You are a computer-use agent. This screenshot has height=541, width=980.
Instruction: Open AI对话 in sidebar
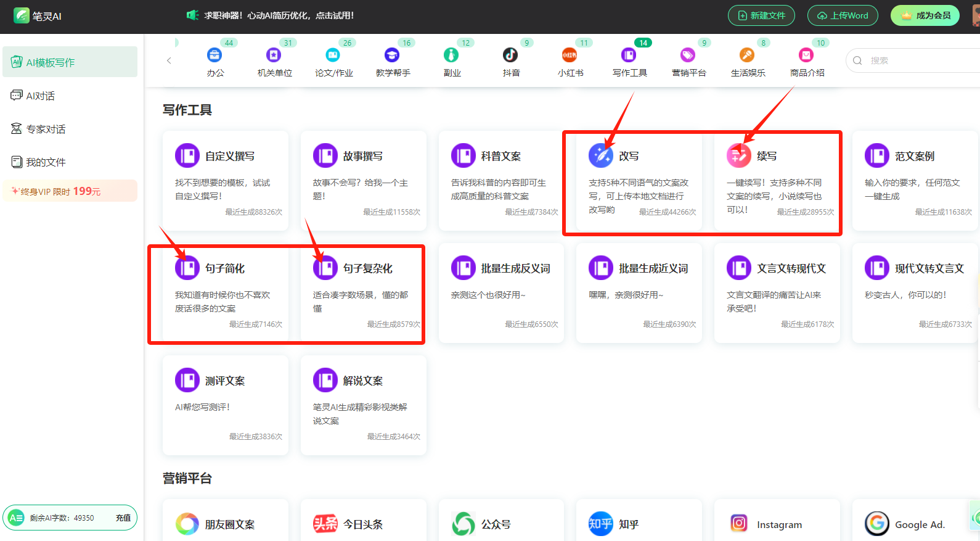coord(70,96)
